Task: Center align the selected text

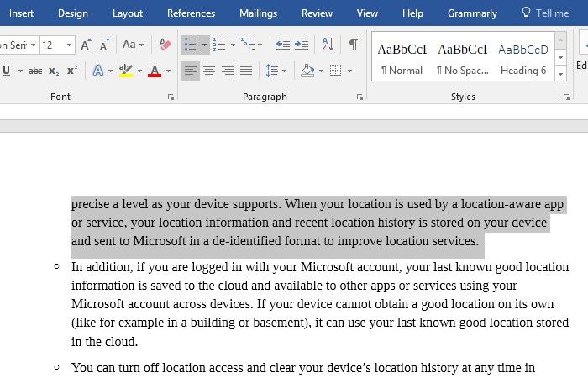Action: (209, 71)
